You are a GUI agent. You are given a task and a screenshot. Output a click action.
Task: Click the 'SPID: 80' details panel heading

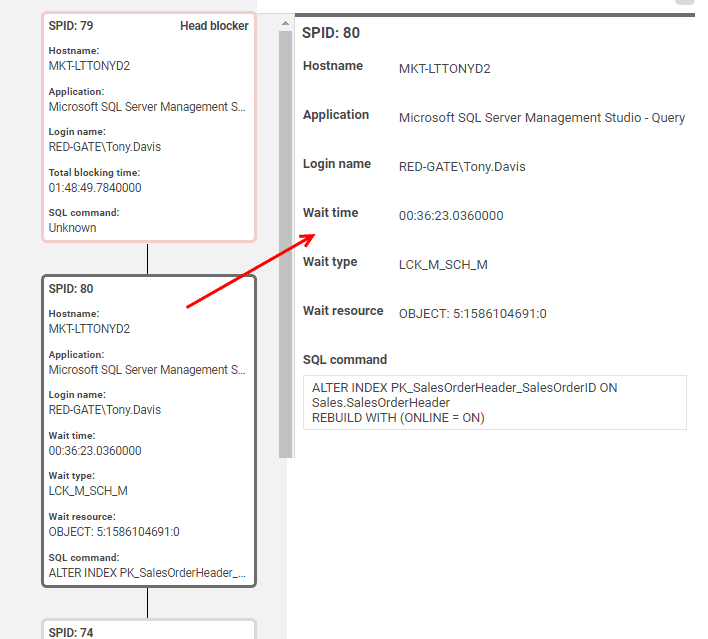(331, 33)
